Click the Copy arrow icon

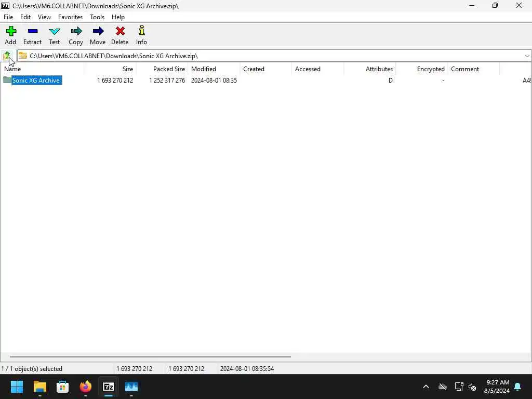76,31
